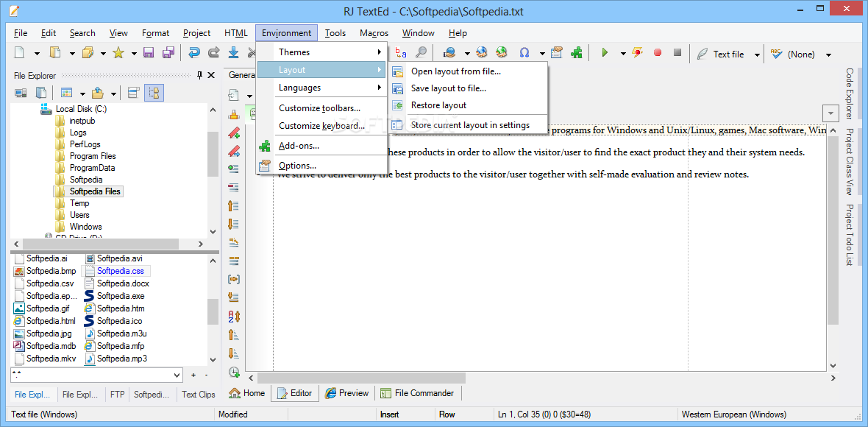Click the move line down icon in editor sidebar
Screen dimensions: 868x427
(x=234, y=225)
